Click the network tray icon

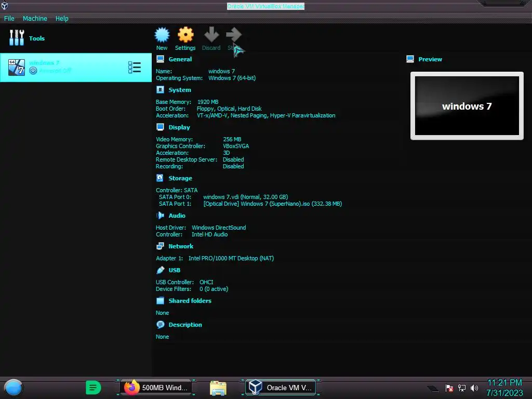(x=462, y=388)
